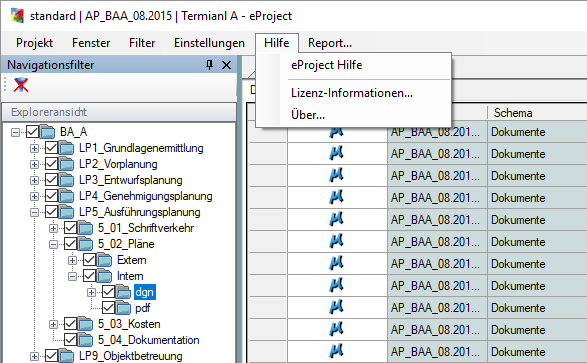Uncheck the LP4_Genehmigungsplanung checkbox
This screenshot has height=363, width=587.
51,196
